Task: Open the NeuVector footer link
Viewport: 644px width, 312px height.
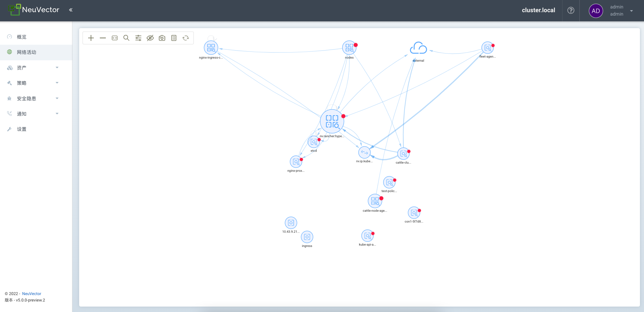Action: 31,294
